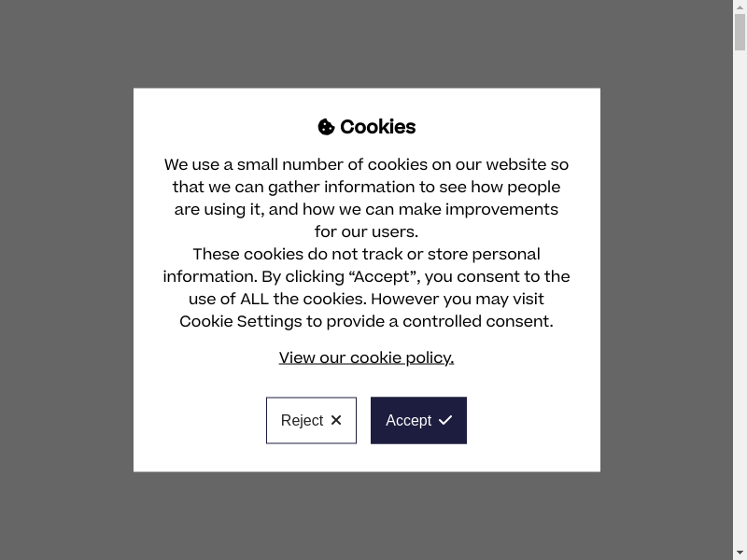Click the dimmed overlay above the cookie dialog
The height and width of the screenshot is (560, 747).
366,44
